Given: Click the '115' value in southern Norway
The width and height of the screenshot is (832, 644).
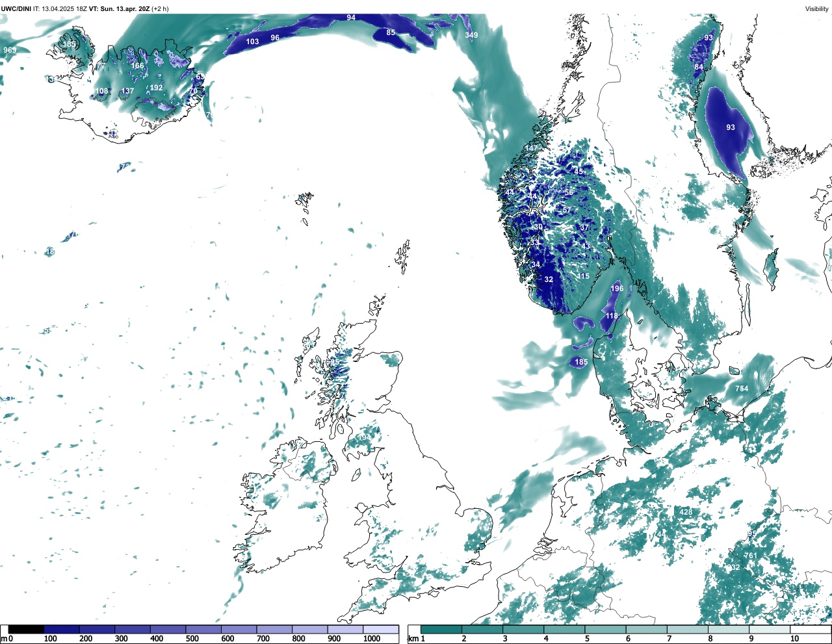Looking at the screenshot, I should tap(583, 276).
